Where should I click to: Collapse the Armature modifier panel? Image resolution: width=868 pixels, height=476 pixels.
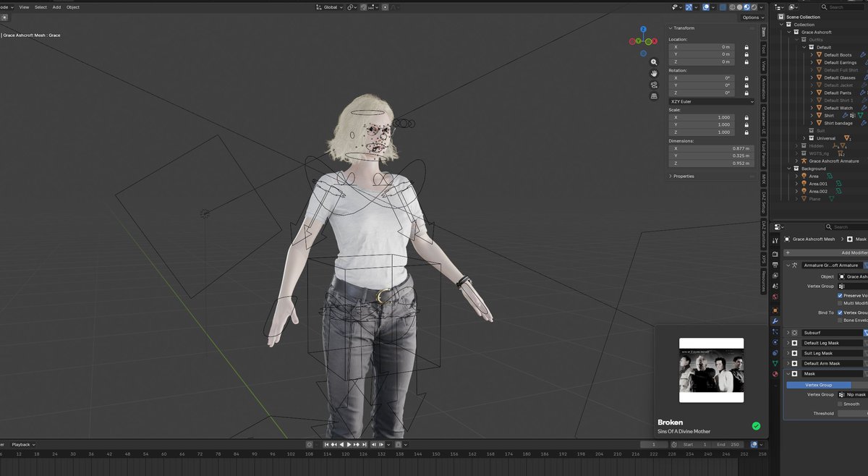point(788,265)
